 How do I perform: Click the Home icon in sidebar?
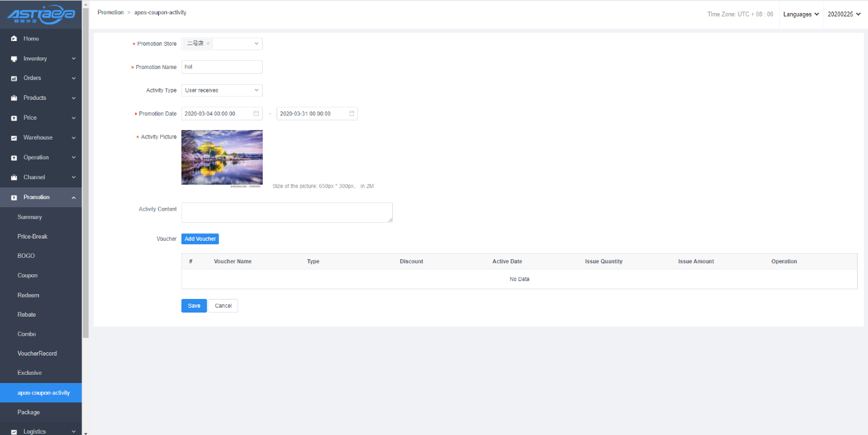tap(14, 39)
